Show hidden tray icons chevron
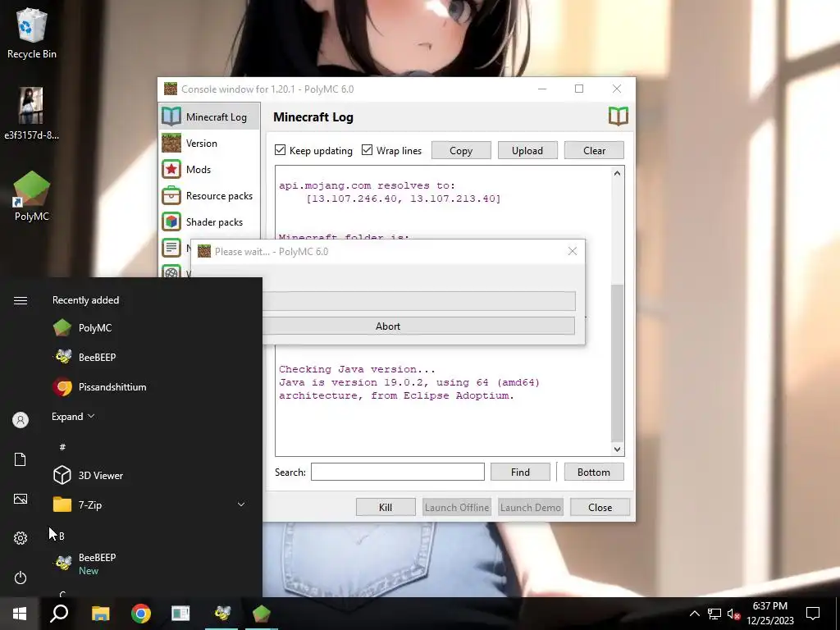This screenshot has width=840, height=630. point(694,614)
